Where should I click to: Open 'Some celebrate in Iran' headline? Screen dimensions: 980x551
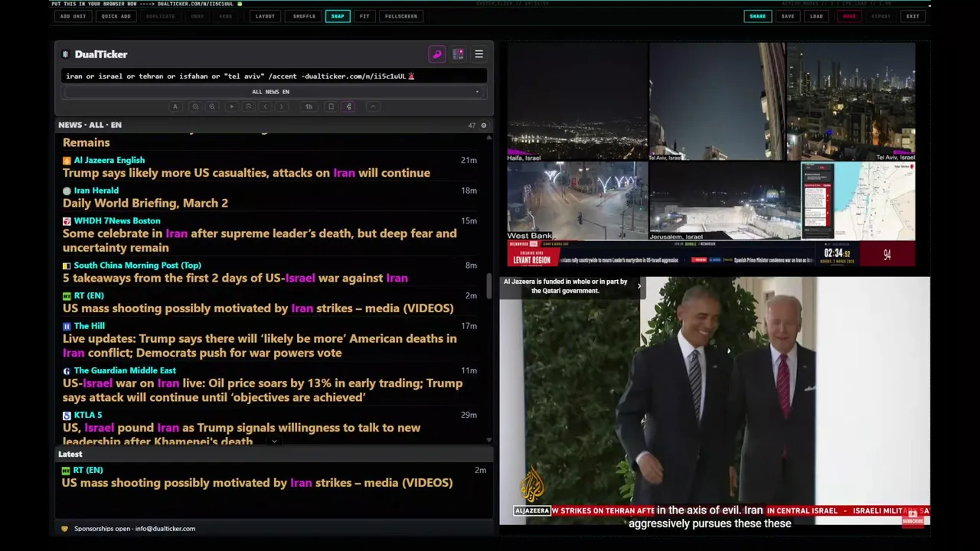[260, 240]
